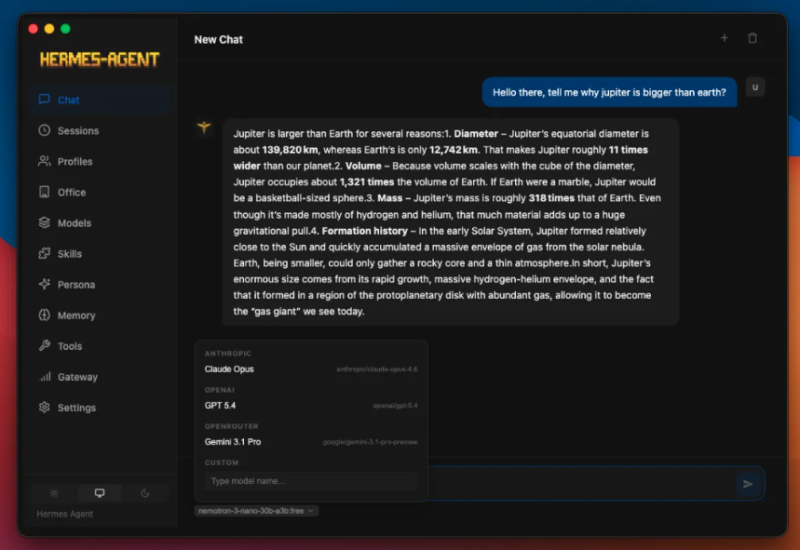Open the Chat section icon
This screenshot has height=550, width=800.
pos(44,99)
